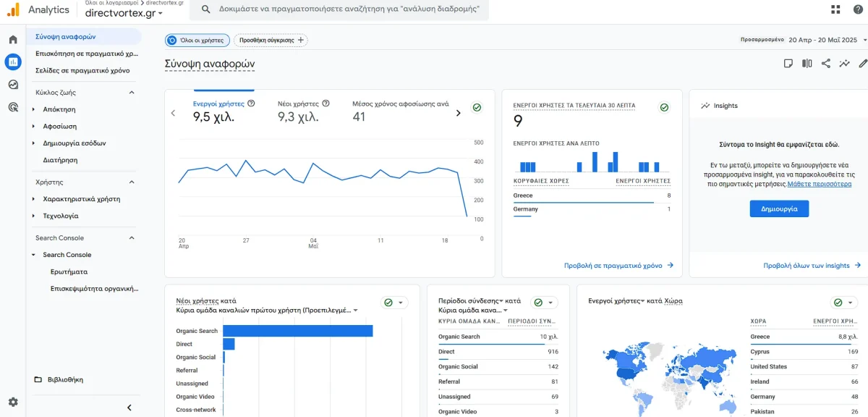Click the search magnifier icon
Viewport: 868px width, 417px height.
206,9
